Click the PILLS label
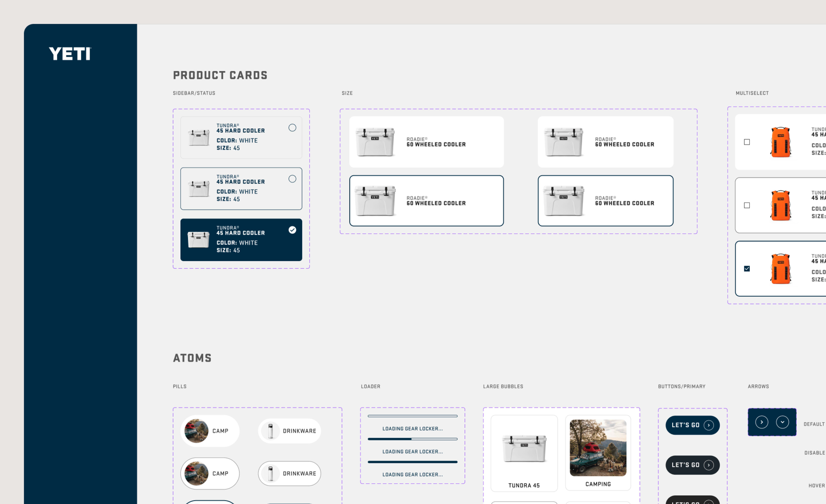This screenshot has height=504, width=826. (x=179, y=386)
